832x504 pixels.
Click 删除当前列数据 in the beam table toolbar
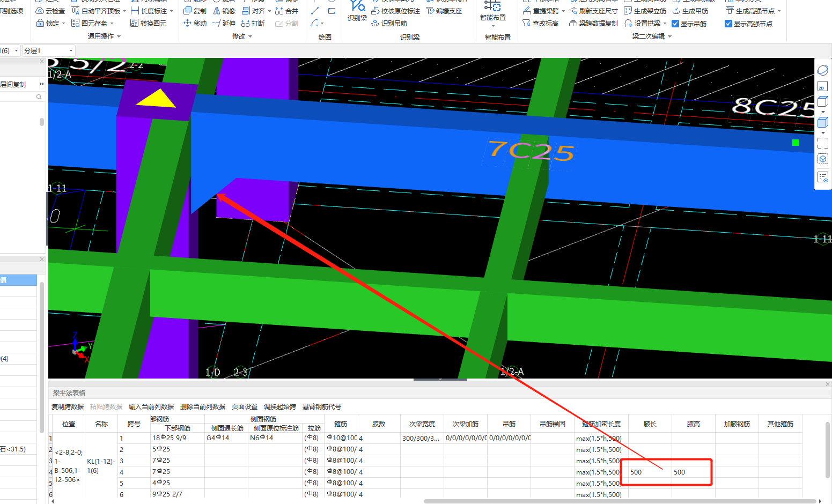coord(203,407)
